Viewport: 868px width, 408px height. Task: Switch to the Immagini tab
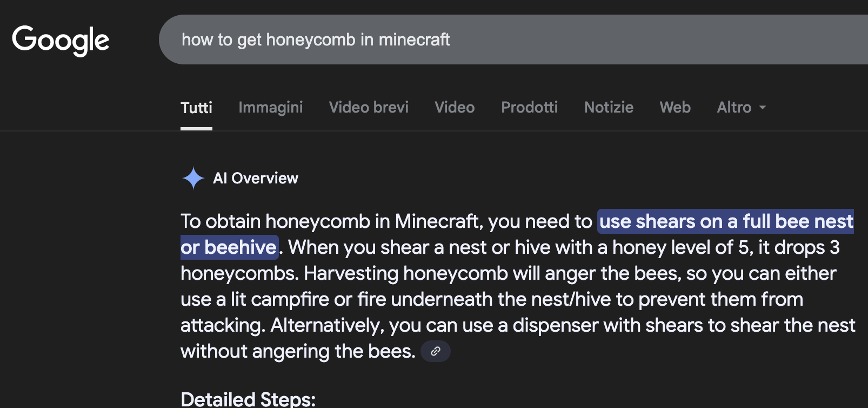[x=270, y=108]
